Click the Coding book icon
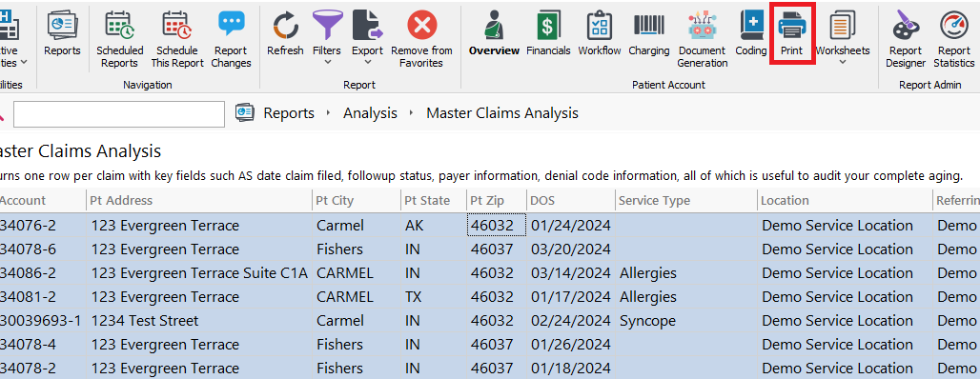980x379 pixels. click(751, 25)
